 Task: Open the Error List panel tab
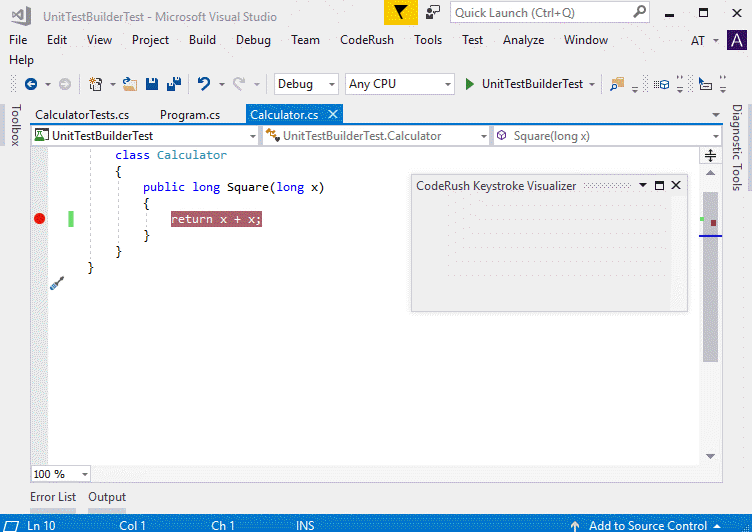pyautogui.click(x=53, y=497)
